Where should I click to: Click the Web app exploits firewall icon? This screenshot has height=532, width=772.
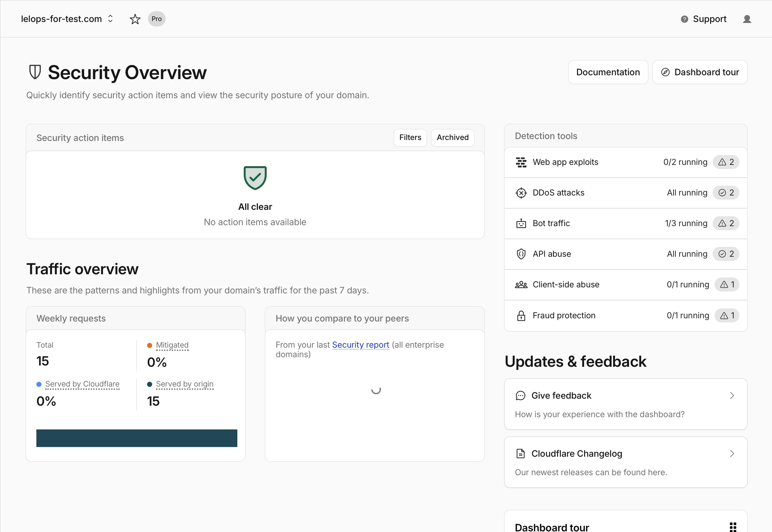pyautogui.click(x=521, y=162)
